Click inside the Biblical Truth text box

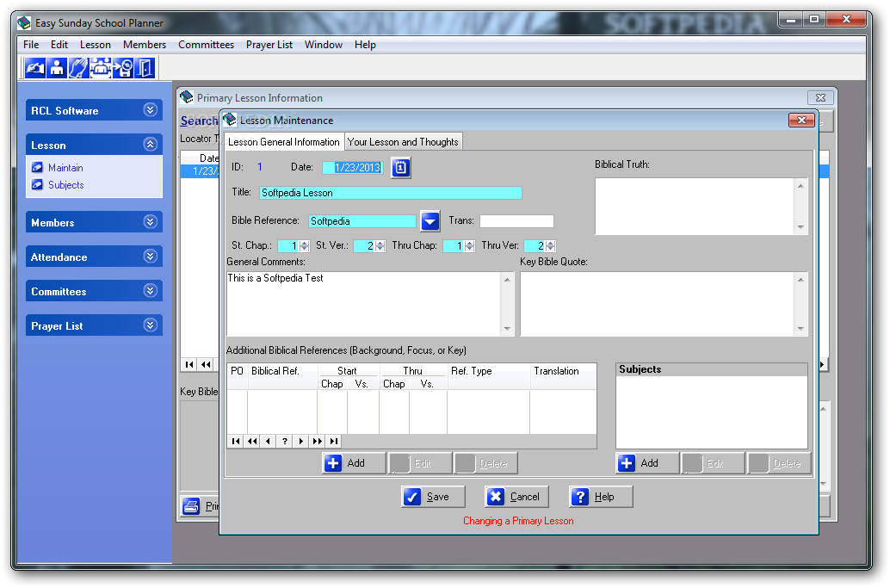[695, 206]
